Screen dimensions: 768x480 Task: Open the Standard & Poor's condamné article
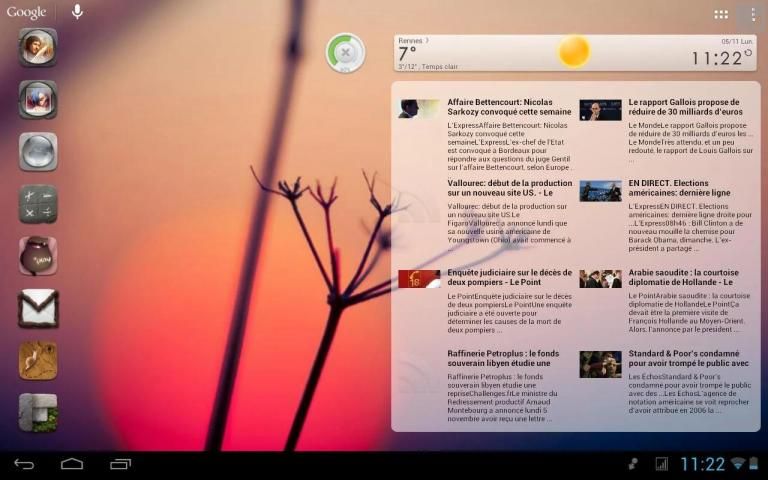686,359
